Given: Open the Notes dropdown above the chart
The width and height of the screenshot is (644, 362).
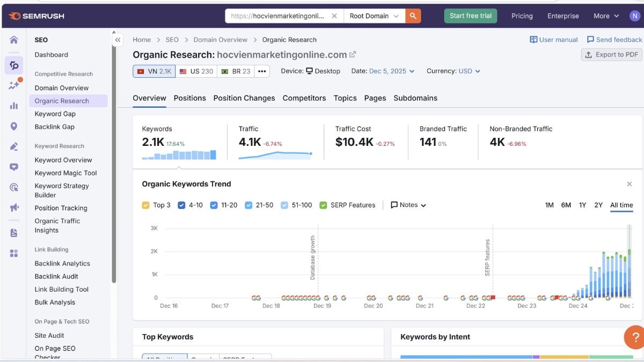Looking at the screenshot, I should (x=409, y=205).
